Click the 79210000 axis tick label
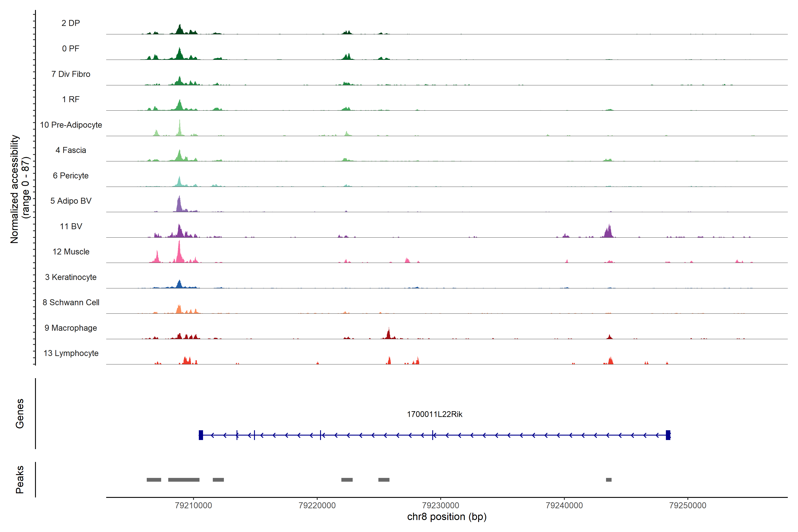Viewport: 798px width, 532px height. (193, 505)
